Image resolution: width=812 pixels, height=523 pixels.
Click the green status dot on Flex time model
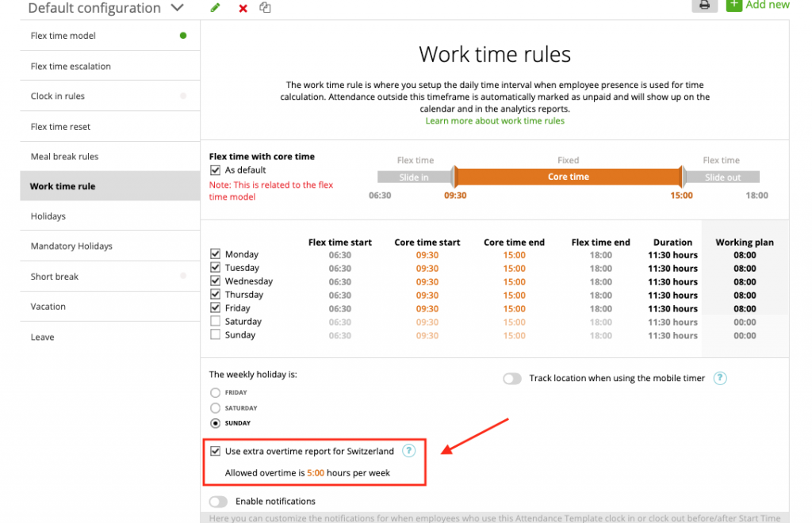(x=183, y=36)
